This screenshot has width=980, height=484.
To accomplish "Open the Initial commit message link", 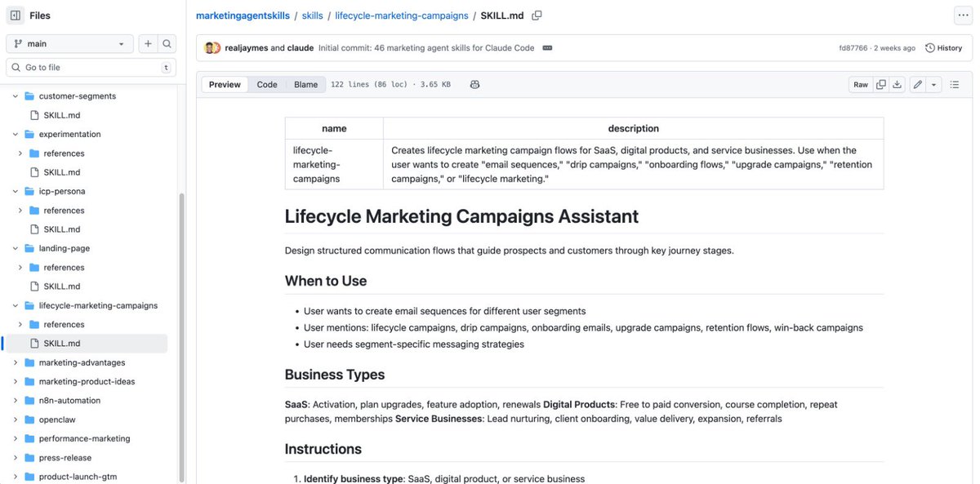I will click(x=426, y=48).
